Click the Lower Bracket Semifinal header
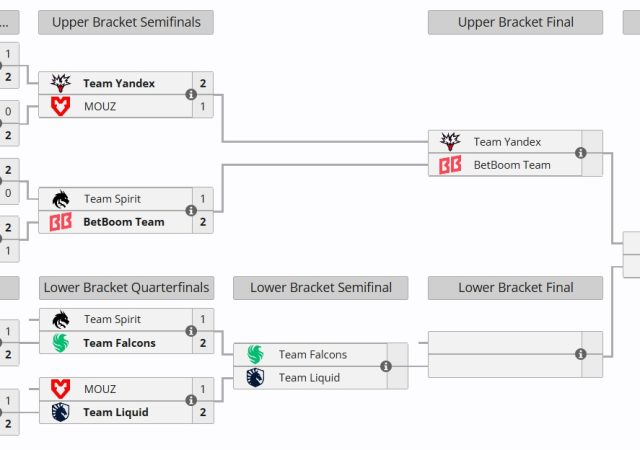Viewport: 640px width, 450px height. pyautogui.click(x=320, y=288)
